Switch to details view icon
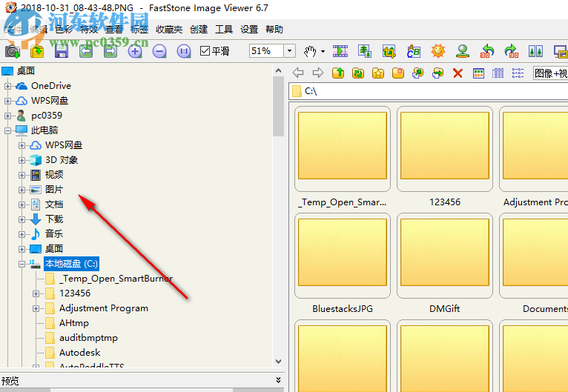568x392 pixels. coord(498,73)
